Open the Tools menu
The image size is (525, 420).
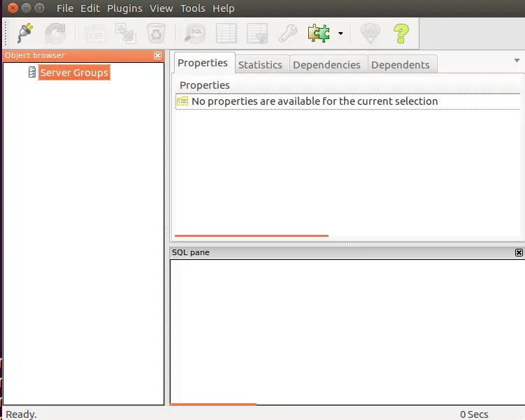(x=192, y=8)
